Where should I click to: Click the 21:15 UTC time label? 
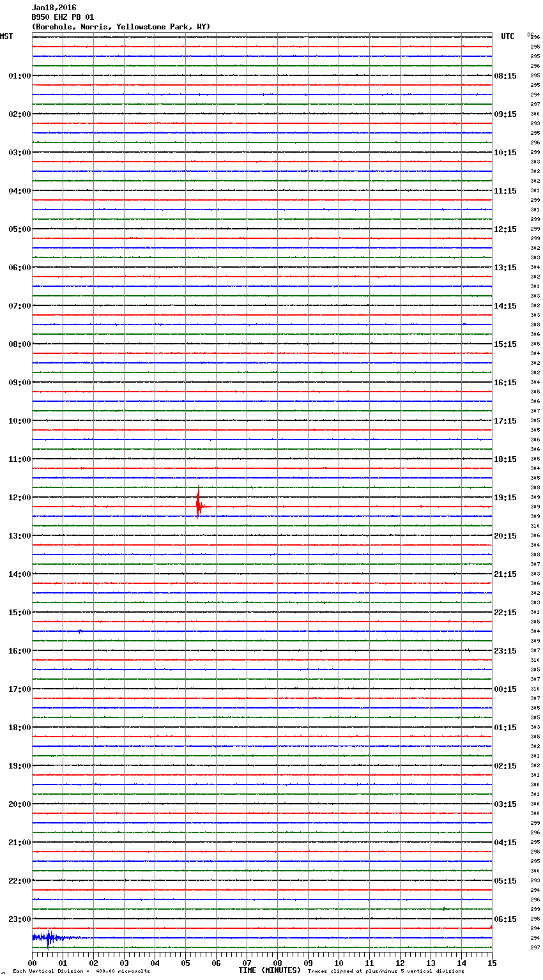[505, 574]
